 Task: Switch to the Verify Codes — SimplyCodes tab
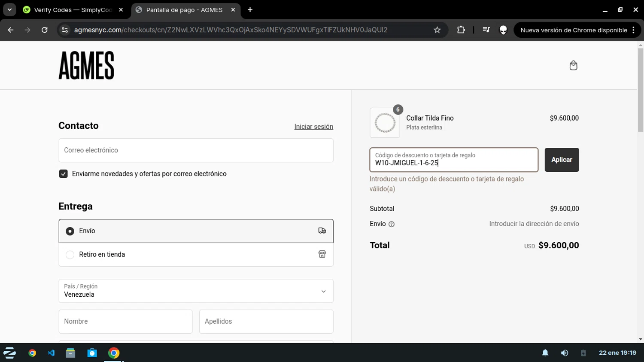point(73,10)
